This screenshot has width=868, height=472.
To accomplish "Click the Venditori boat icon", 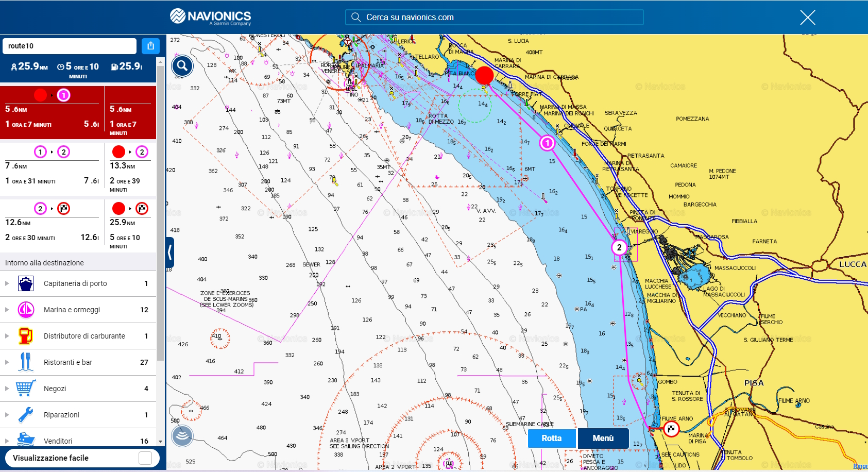I will 26,440.
